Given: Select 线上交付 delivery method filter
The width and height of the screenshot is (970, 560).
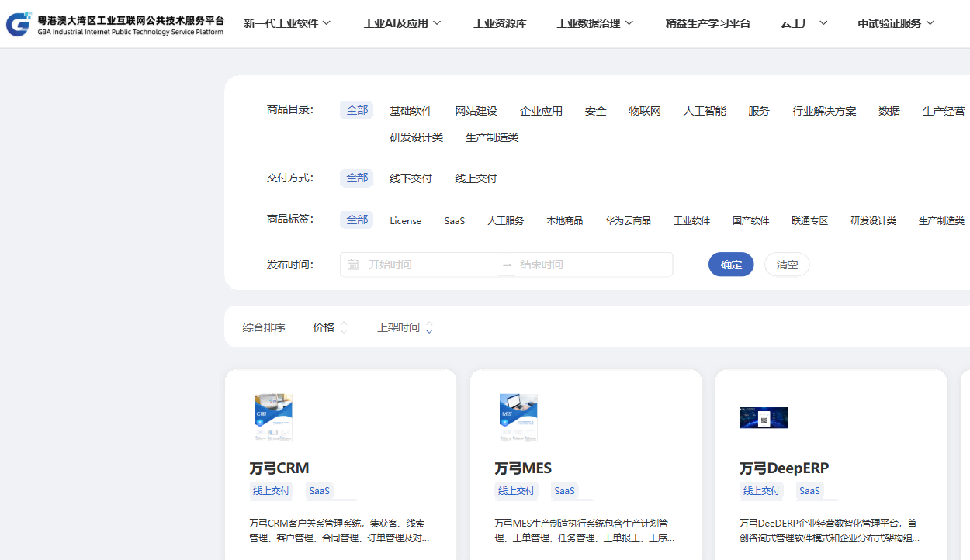Looking at the screenshot, I should click(x=476, y=178).
